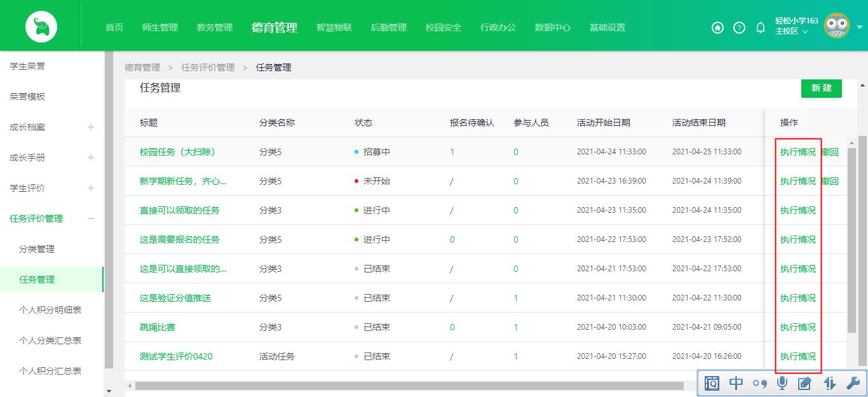The width and height of the screenshot is (868, 397).
Task: Open the handwriting input icon
Action: 805,383
